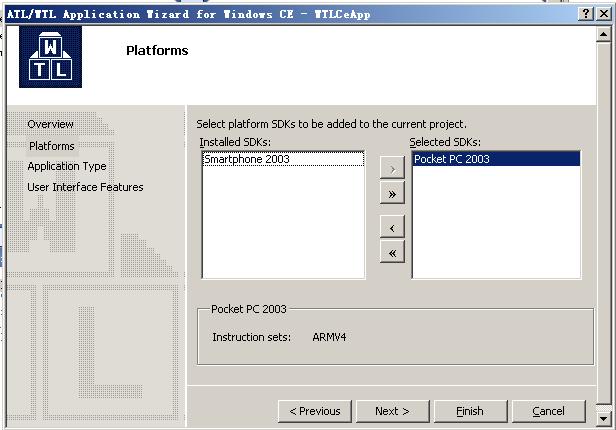Screen dimensions: 616x430
Task: Click the ARMV4 instruction set value
Action: (329, 337)
